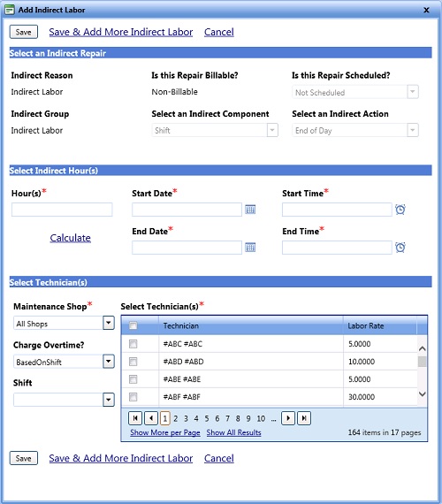Open the Start Time clock picker
442x504 pixels.
tap(400, 210)
